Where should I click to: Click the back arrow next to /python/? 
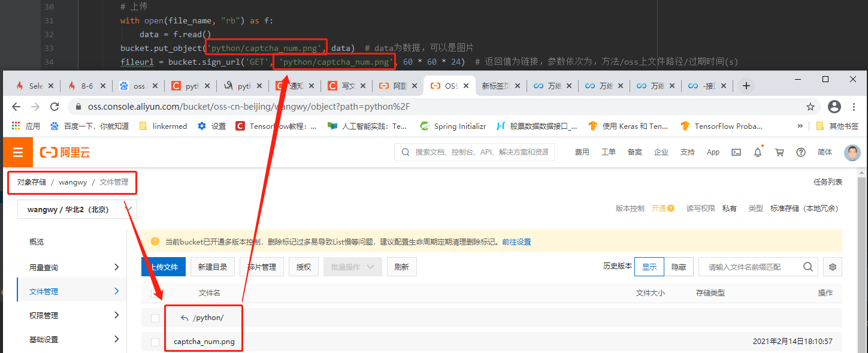185,318
